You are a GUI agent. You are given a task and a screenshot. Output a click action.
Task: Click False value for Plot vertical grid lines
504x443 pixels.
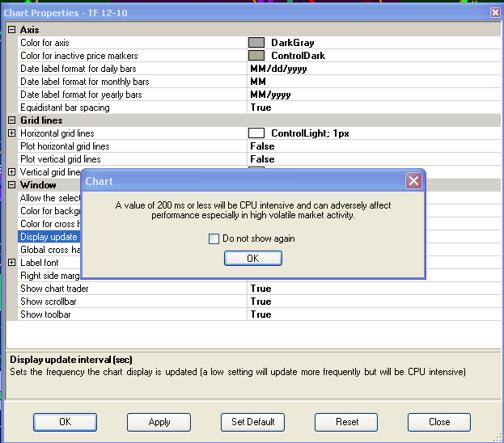point(374,159)
